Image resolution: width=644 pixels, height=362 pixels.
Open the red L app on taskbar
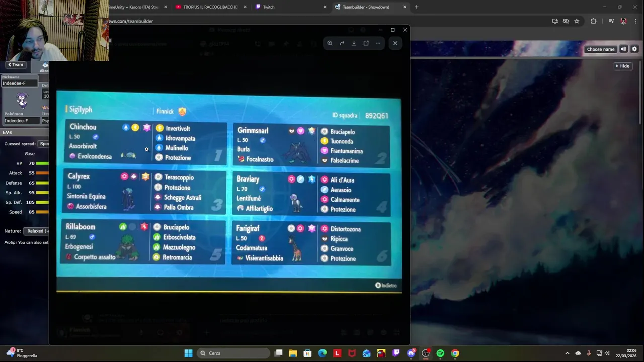[337, 353]
